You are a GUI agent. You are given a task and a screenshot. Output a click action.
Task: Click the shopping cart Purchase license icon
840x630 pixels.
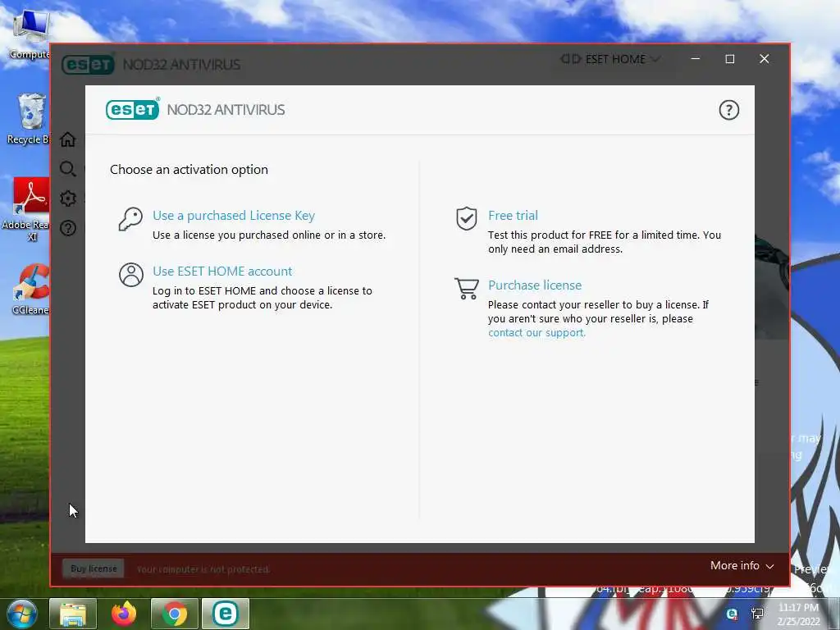[x=467, y=288]
